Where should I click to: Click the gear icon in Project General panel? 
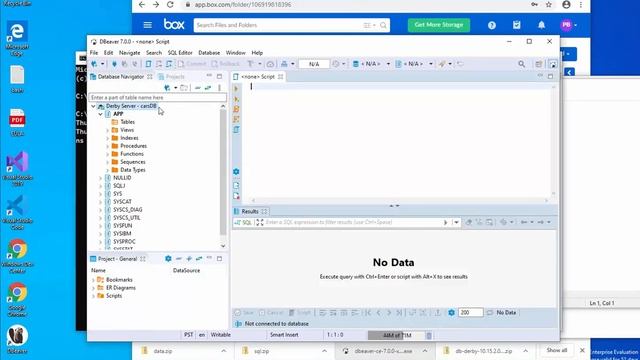(168, 258)
